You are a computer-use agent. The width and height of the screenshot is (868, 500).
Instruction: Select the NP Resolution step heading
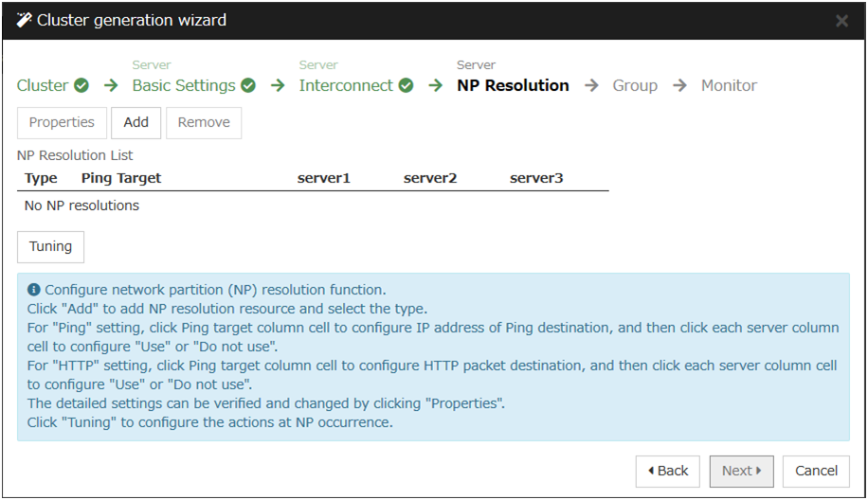tap(513, 85)
